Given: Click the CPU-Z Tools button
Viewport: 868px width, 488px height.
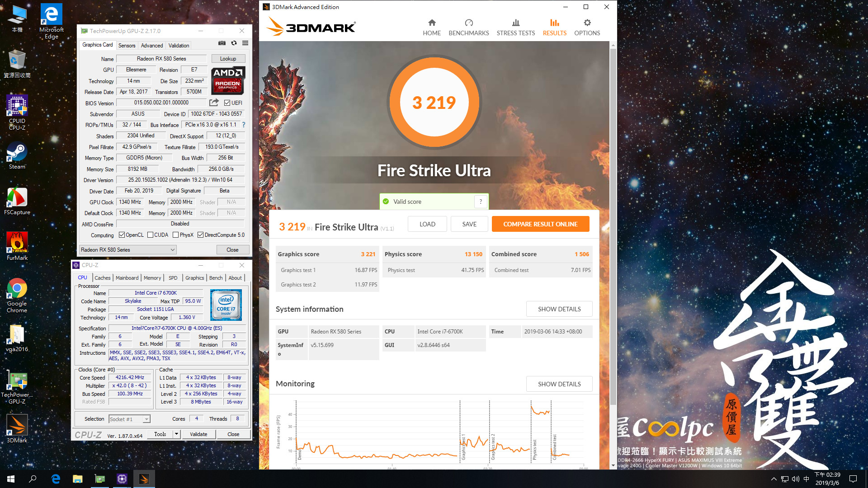Looking at the screenshot, I should point(160,434).
